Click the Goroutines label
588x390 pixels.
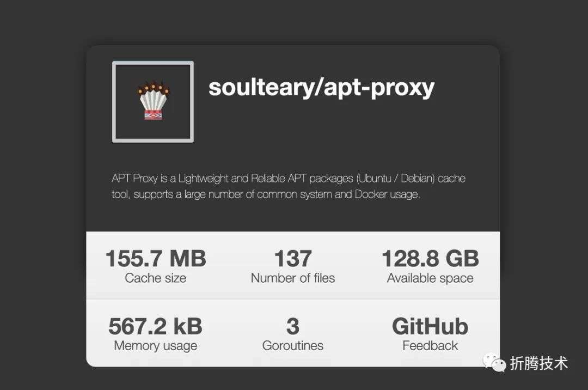pyautogui.click(x=293, y=345)
